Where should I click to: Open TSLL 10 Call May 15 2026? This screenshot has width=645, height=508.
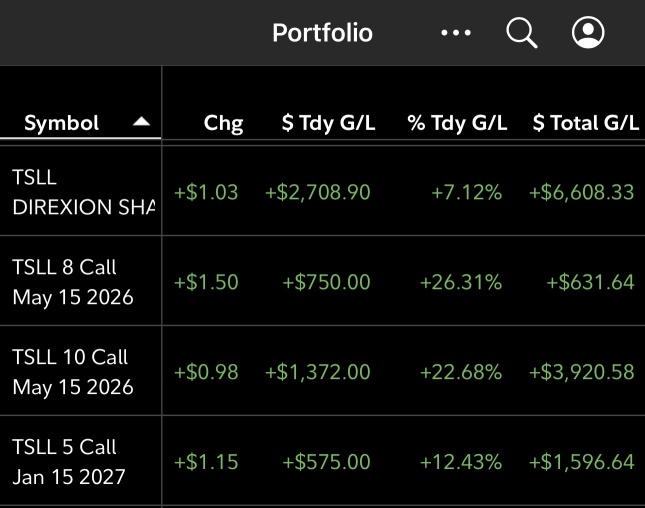click(81, 372)
